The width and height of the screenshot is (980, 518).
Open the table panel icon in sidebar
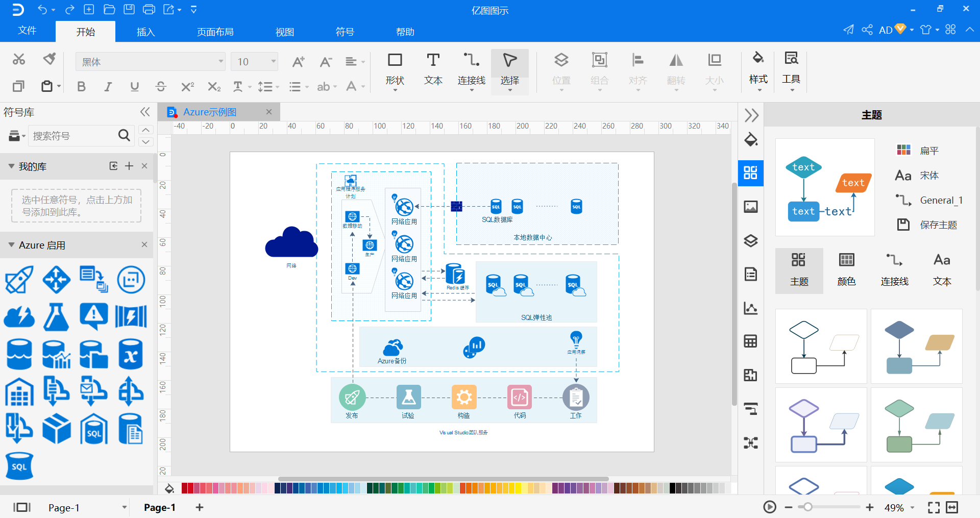(x=750, y=341)
